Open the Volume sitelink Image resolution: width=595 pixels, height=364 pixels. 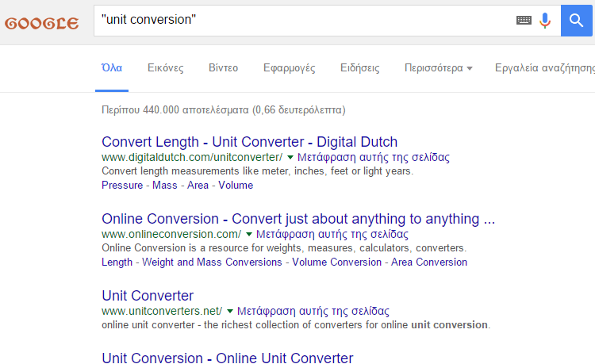coord(236,185)
